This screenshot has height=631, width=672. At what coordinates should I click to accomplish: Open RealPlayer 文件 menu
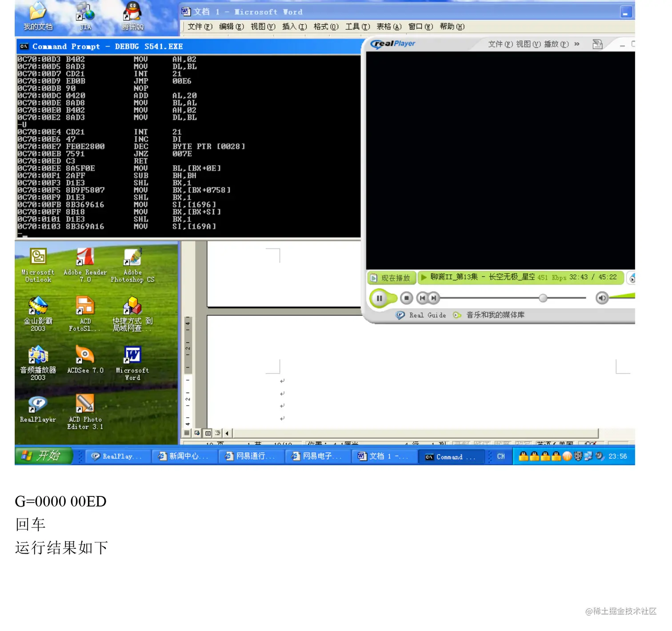coord(500,44)
